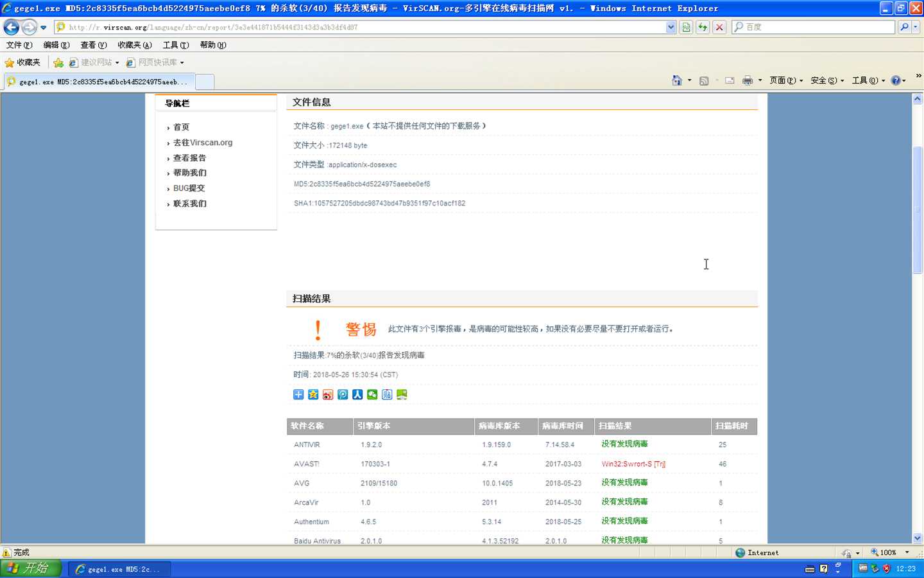The width and height of the screenshot is (924, 578).
Task: Click the RSS feeds icon
Action: (704, 80)
